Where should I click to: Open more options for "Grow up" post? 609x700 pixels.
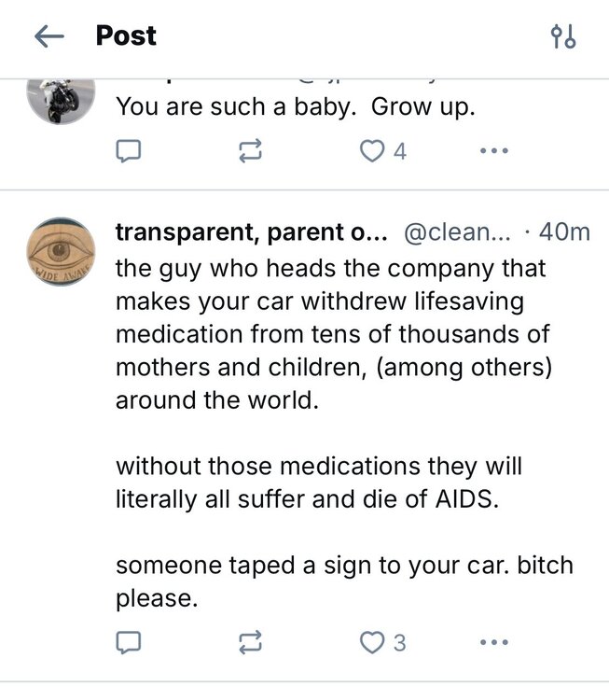tap(494, 150)
